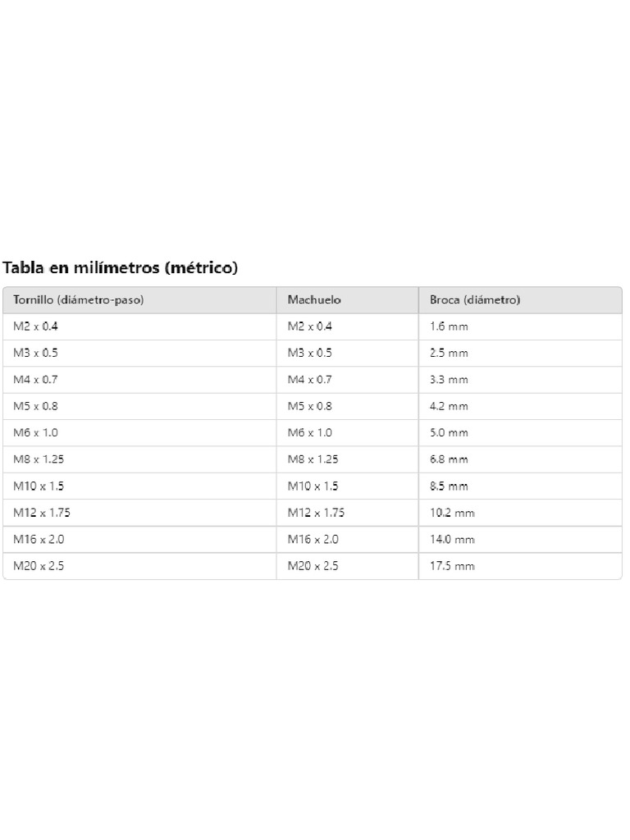
Task: Click the 5.0 mm broca cell
Action: click(449, 432)
